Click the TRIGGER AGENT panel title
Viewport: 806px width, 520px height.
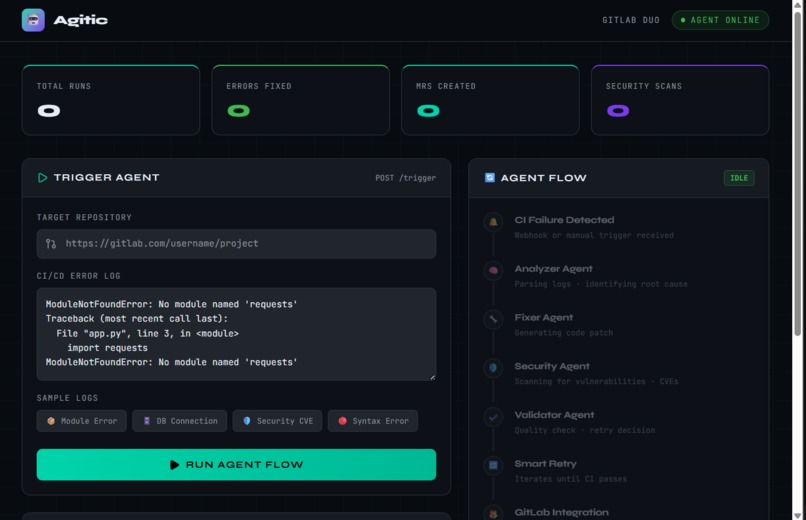[106, 177]
